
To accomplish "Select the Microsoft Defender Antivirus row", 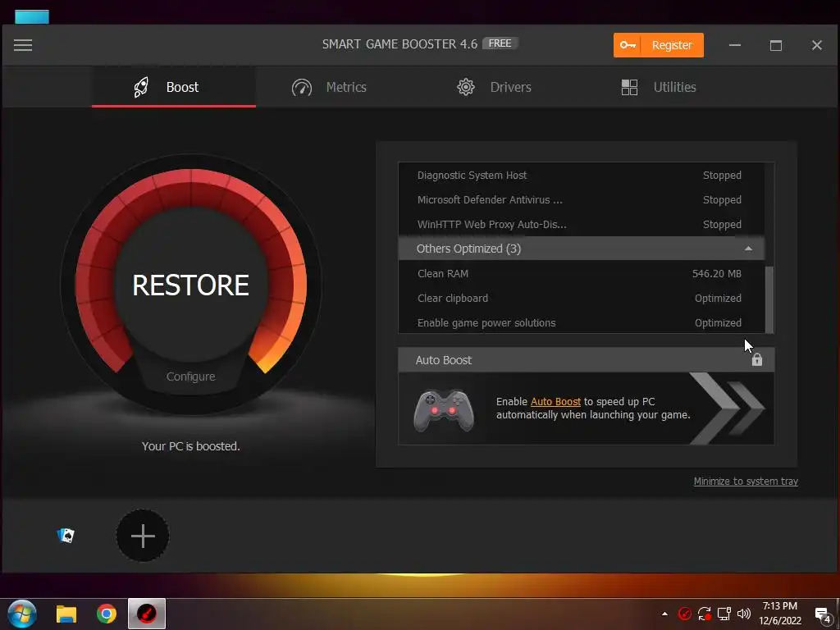I will (x=582, y=200).
